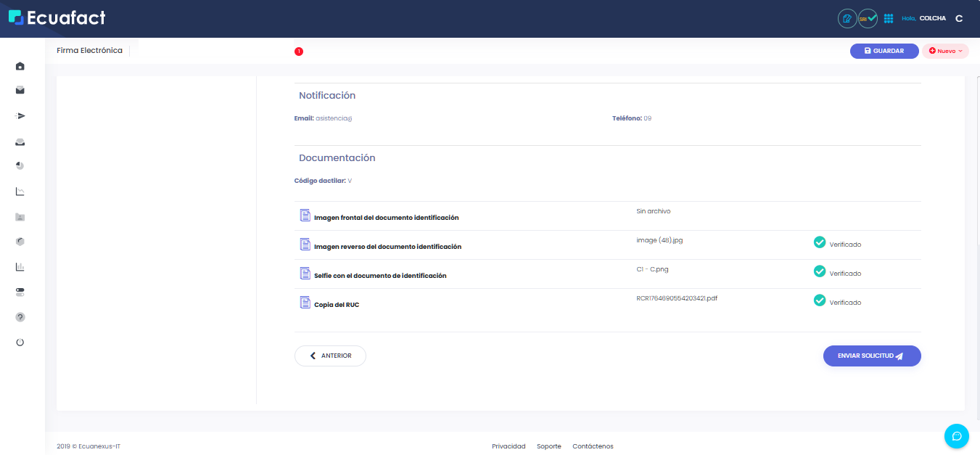Open the COLCHA user profile menu

(932, 18)
